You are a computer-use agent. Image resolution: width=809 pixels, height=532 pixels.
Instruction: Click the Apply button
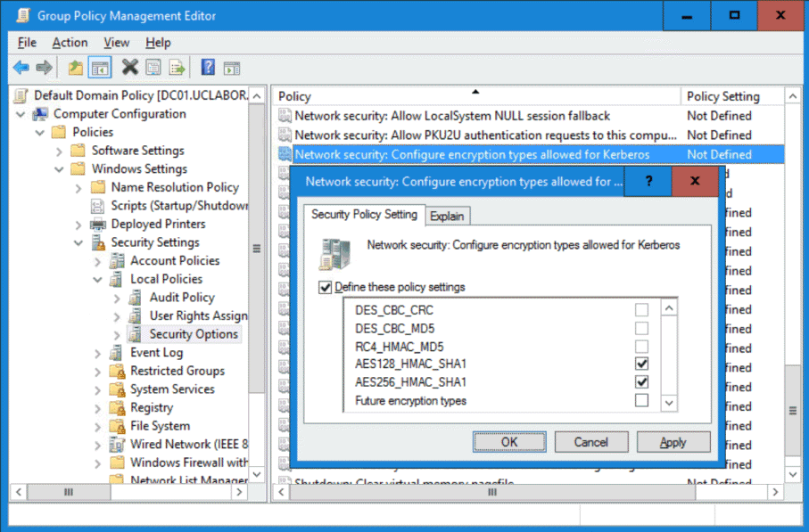(x=673, y=442)
